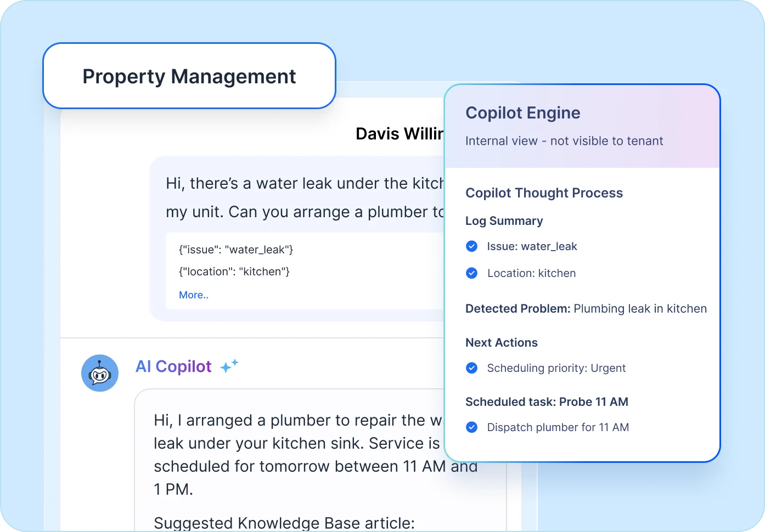This screenshot has width=765, height=532.
Task: Select the tenant's water leak message bubble
Action: [x=302, y=197]
